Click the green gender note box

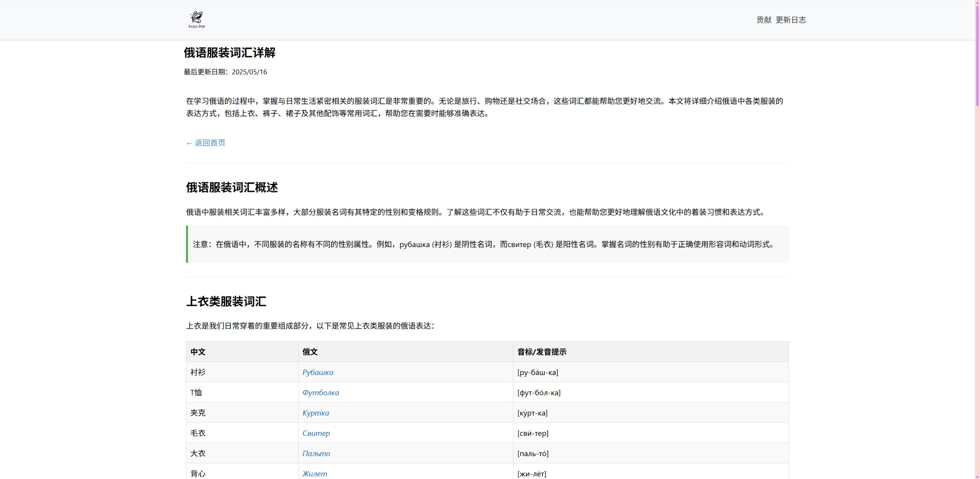tap(486, 244)
